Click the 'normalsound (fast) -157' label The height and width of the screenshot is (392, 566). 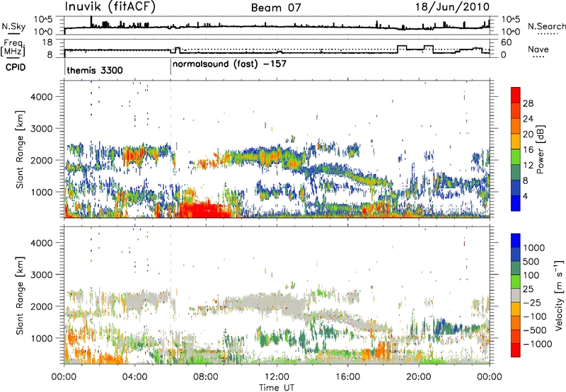229,64
